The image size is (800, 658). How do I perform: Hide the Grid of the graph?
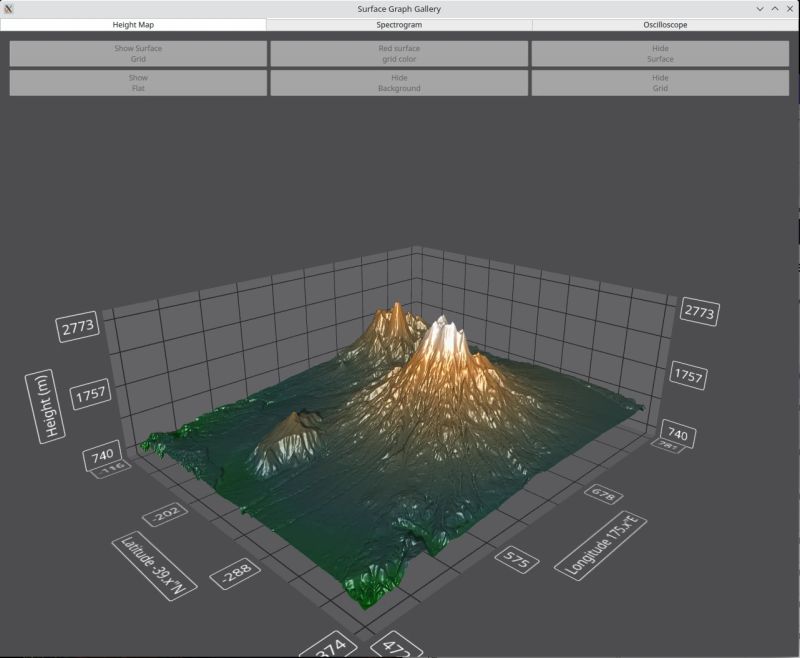point(662,84)
